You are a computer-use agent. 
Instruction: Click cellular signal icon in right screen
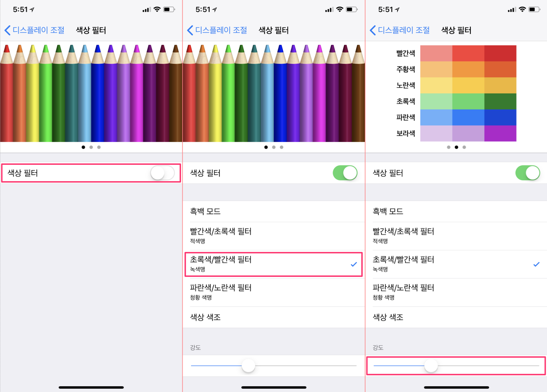point(511,10)
